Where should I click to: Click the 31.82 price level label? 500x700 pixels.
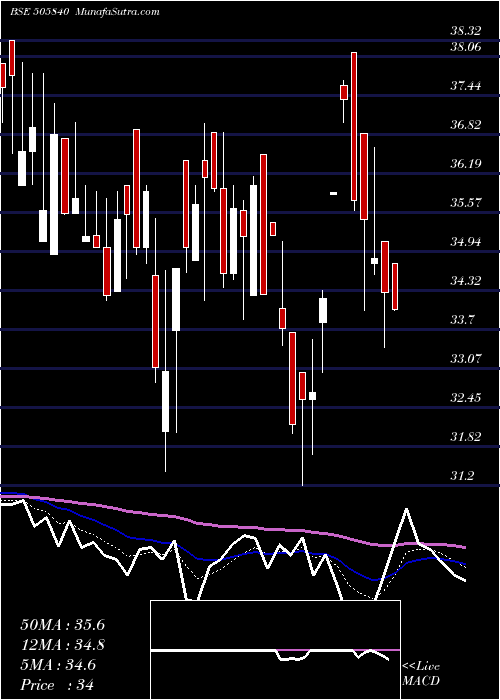(466, 437)
